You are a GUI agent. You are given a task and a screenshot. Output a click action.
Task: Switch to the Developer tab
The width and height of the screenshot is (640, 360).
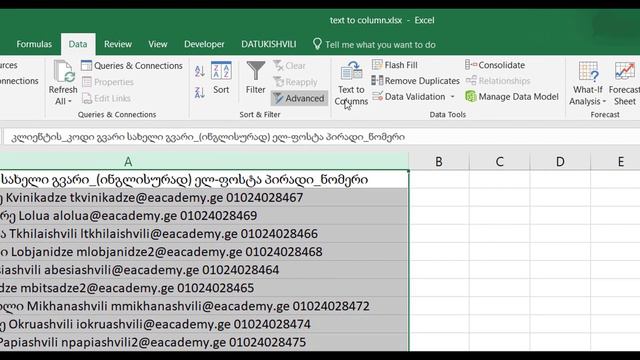(204, 44)
